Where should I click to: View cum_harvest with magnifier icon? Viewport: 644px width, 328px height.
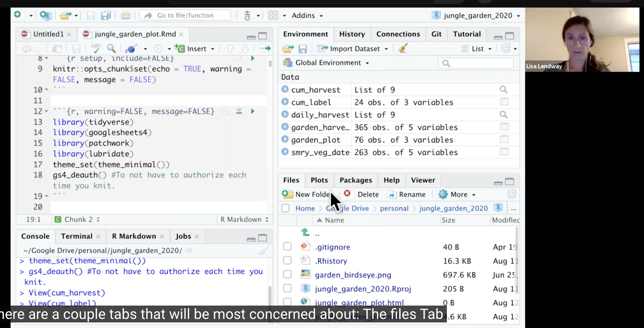pos(504,89)
